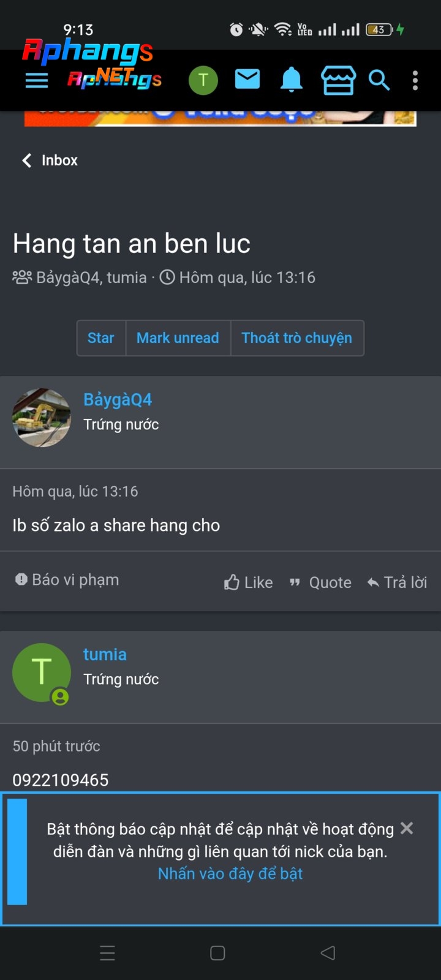This screenshot has height=980, width=441.
Task: Report the message with Báo vi phạm
Action: coord(67,579)
